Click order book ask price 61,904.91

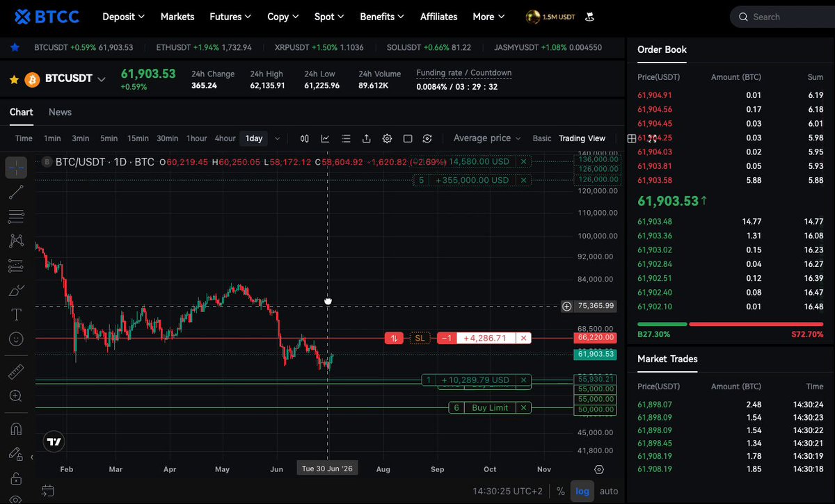pos(655,95)
